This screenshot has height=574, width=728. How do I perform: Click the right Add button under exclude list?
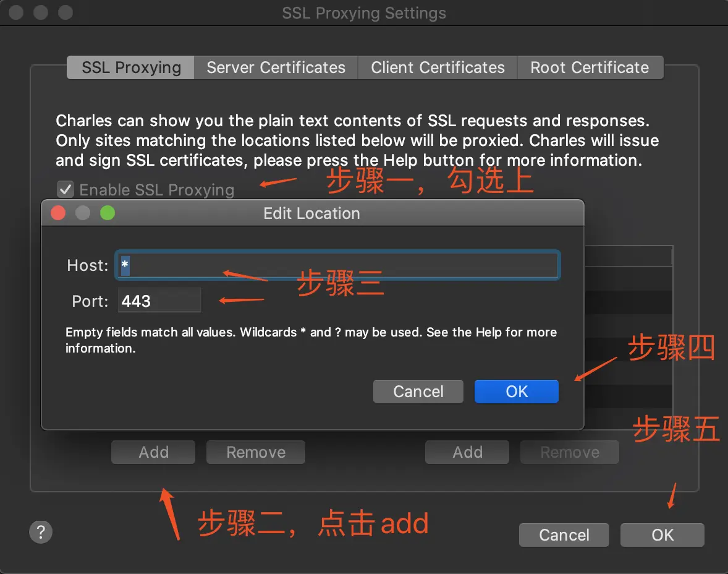click(467, 452)
